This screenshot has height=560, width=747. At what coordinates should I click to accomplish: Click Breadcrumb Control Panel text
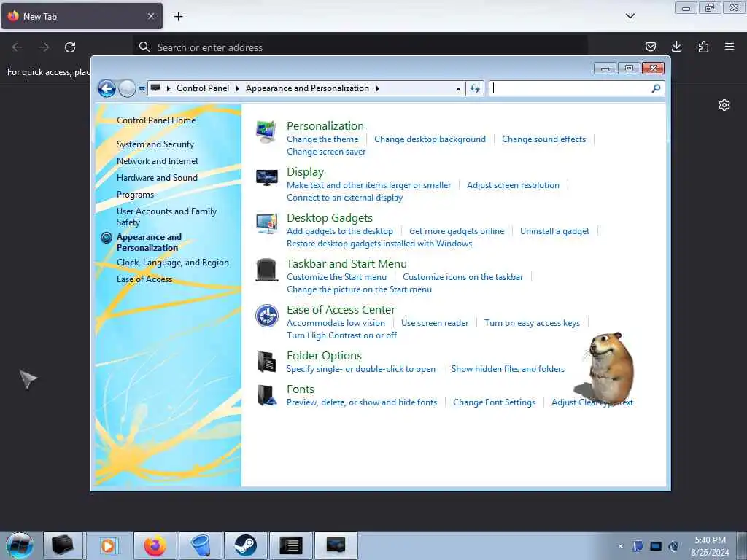[x=203, y=88]
